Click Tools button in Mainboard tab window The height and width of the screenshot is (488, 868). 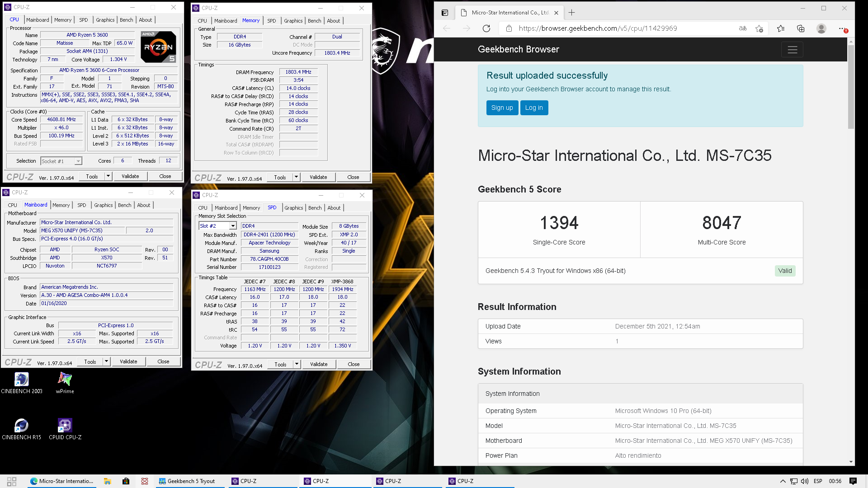coord(90,361)
